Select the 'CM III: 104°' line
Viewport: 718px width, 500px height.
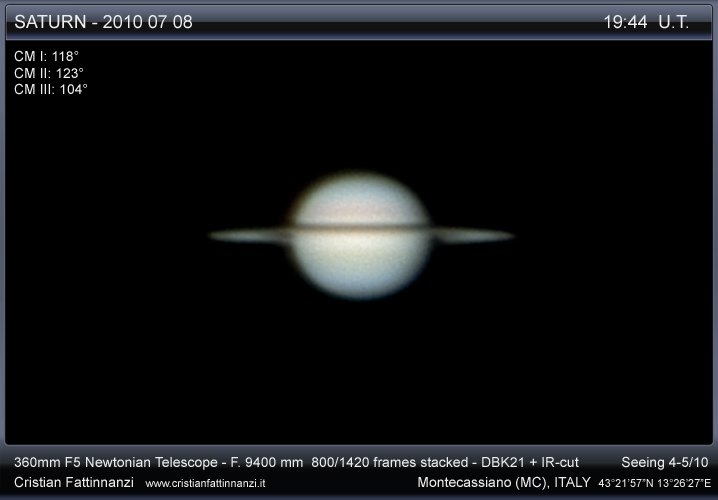click(51, 89)
